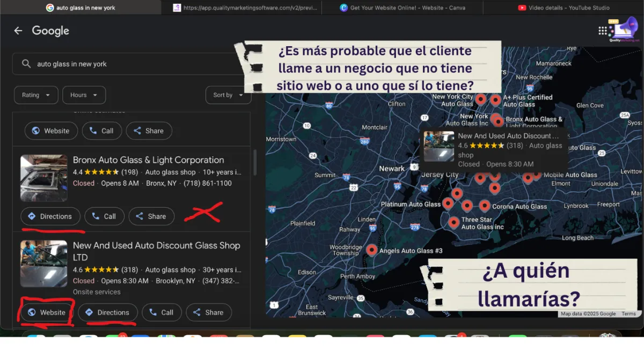Click the (347) 382 phone number text
Screen dimensions: 644x362
222,281
